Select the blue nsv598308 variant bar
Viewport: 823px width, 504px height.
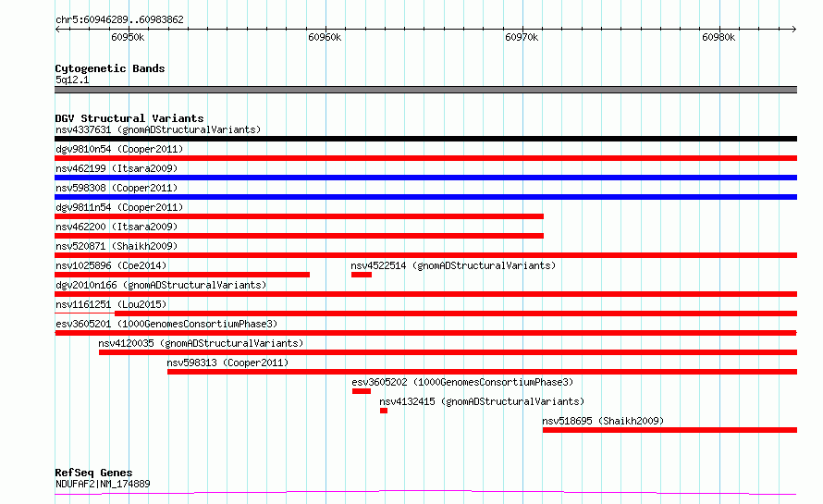[x=425, y=197]
